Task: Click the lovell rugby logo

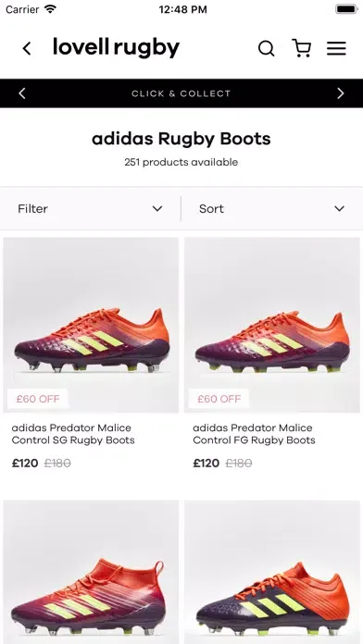Action: click(117, 47)
